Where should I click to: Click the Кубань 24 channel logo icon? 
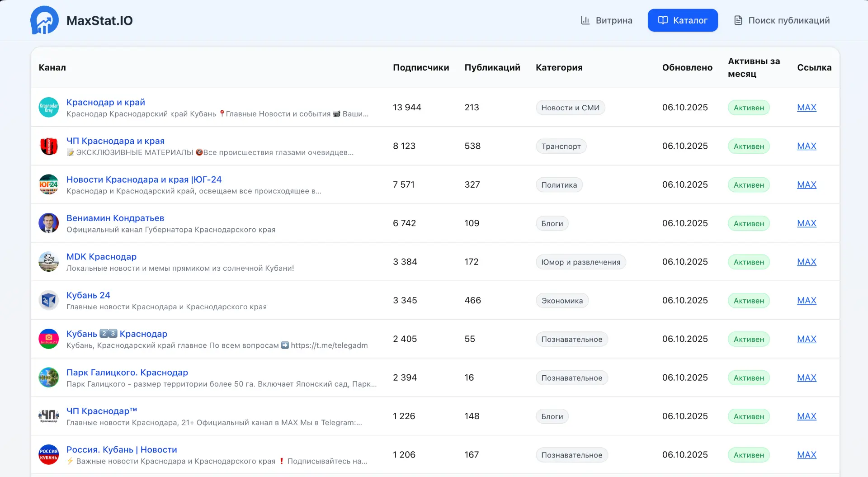tap(49, 300)
